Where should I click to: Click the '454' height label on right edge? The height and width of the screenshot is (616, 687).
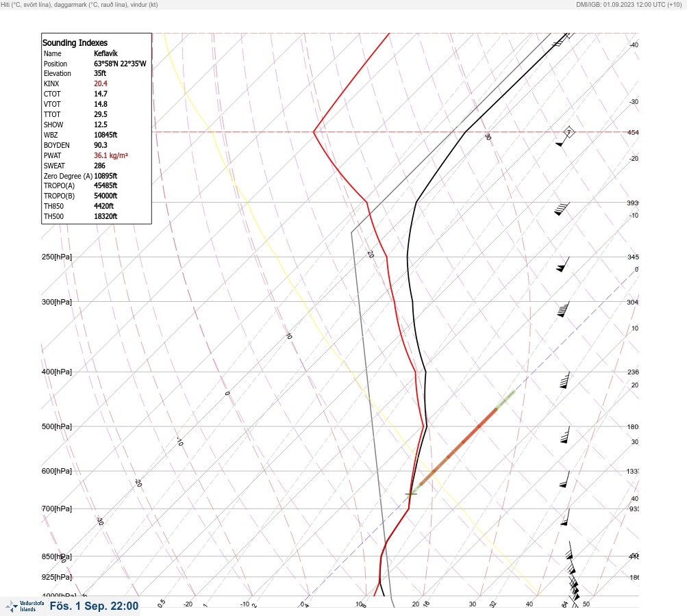[x=633, y=132]
